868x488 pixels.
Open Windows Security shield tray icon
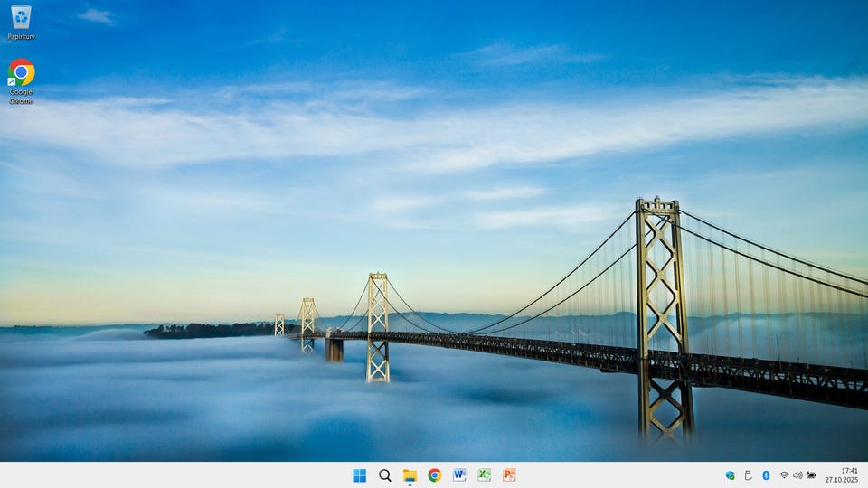coord(730,475)
